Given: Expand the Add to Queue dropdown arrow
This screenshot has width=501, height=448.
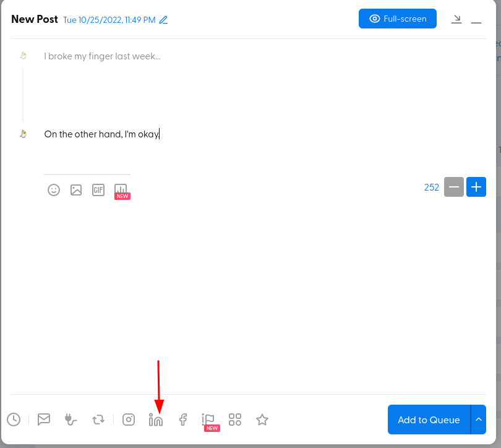Looking at the screenshot, I should point(479,420).
